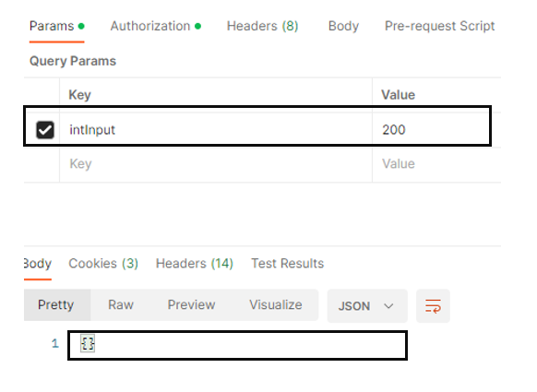This screenshot has height=392, width=537.
Task: Open the JSON format dropdown
Action: (x=367, y=305)
